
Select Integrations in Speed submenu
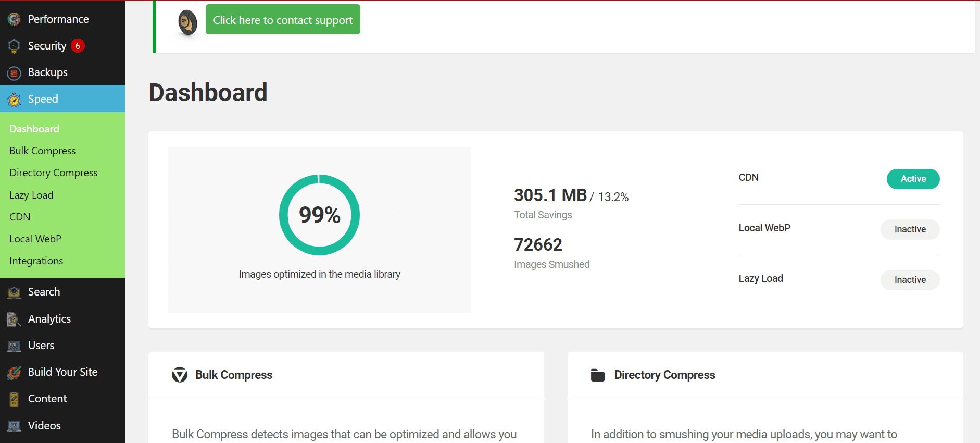click(36, 261)
